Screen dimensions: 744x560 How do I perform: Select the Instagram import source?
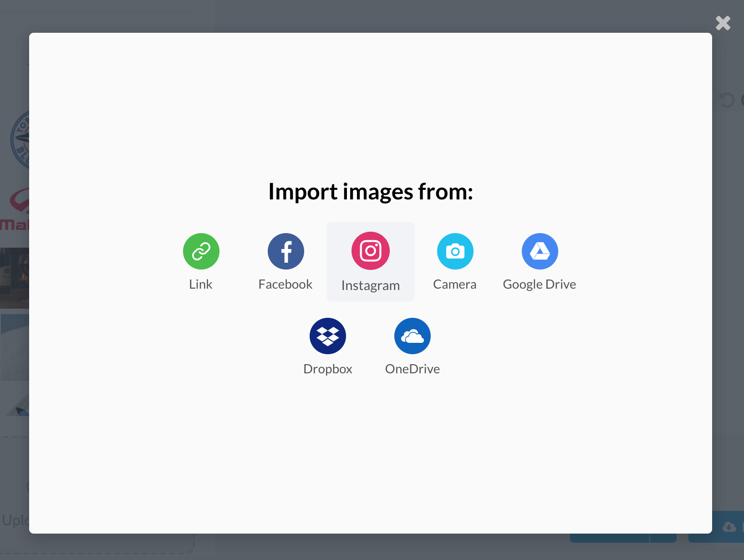pyautogui.click(x=370, y=251)
